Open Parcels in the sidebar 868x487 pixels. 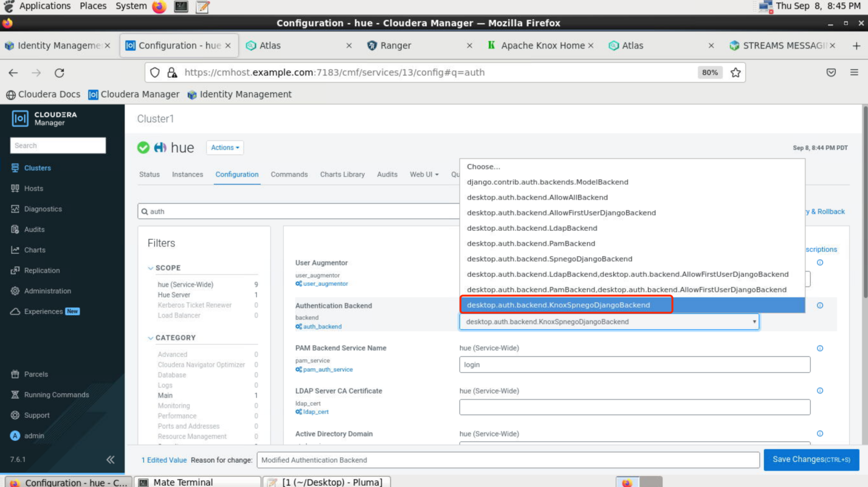29,375
